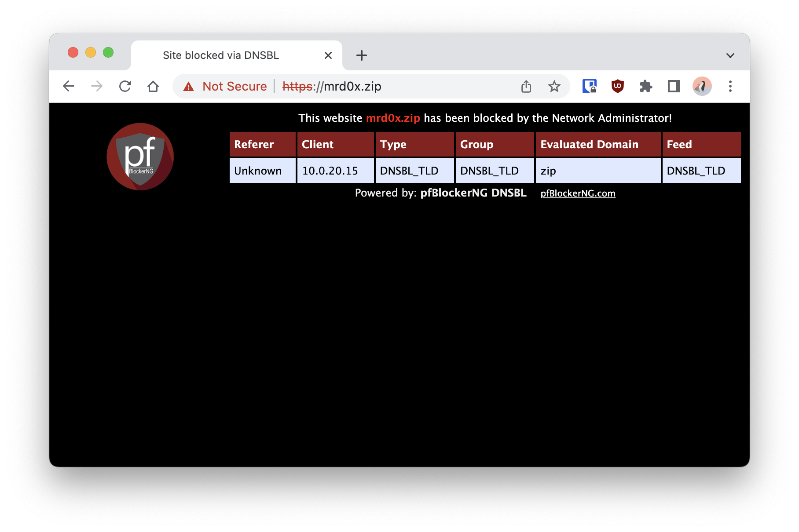Minimize window with the yellow button
This screenshot has height=532, width=799.
pos(91,52)
